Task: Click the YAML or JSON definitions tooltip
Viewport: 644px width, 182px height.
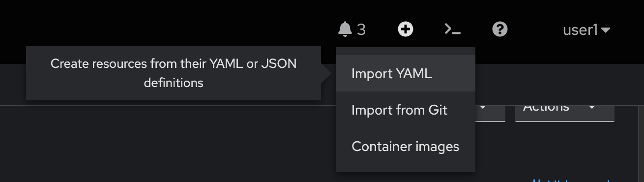Action: pyautogui.click(x=174, y=73)
